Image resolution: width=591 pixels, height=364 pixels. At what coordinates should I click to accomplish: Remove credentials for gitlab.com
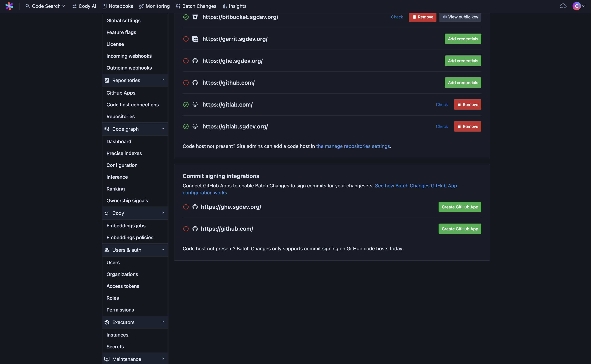point(467,104)
